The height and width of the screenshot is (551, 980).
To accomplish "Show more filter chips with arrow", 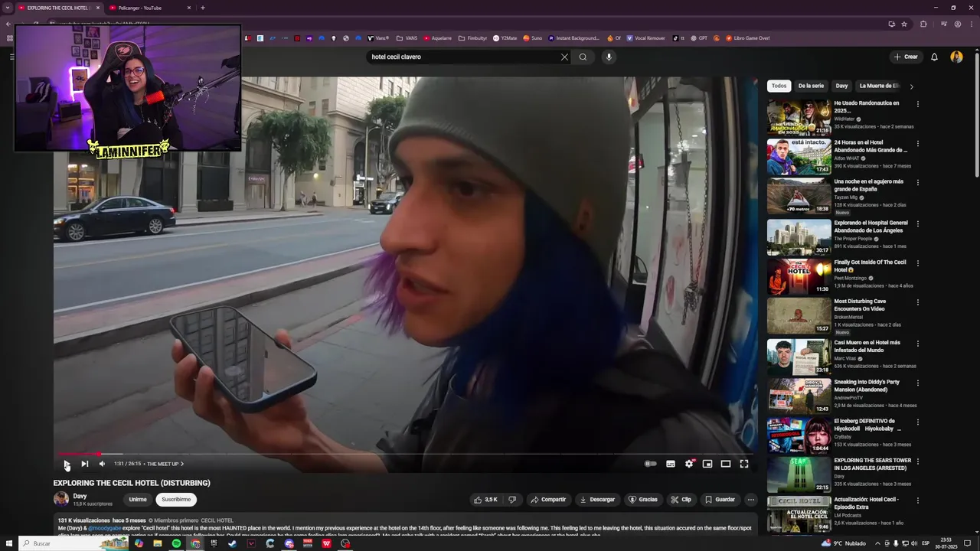I will coord(911,86).
